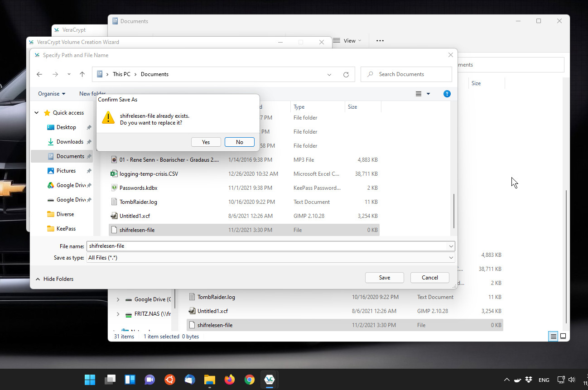Viewport: 588px width, 390px height.
Task: Open the recent locations chevron
Action: [69, 74]
